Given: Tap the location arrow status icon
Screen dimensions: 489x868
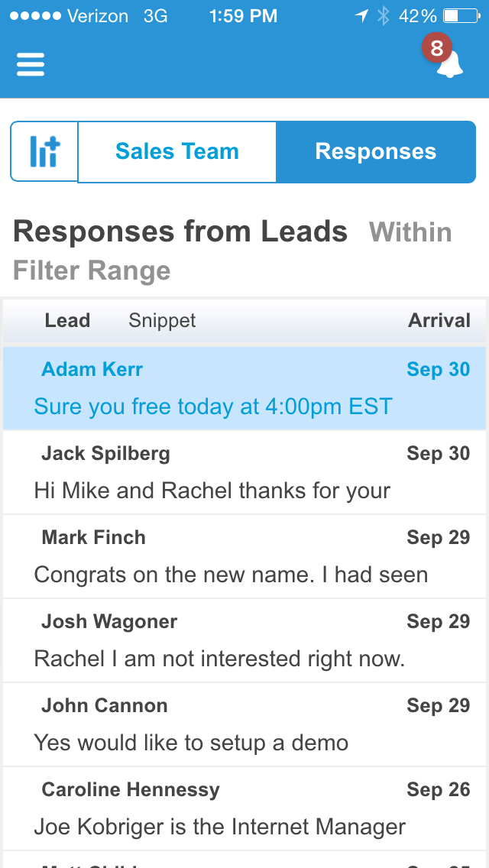Looking at the screenshot, I should tap(361, 15).
